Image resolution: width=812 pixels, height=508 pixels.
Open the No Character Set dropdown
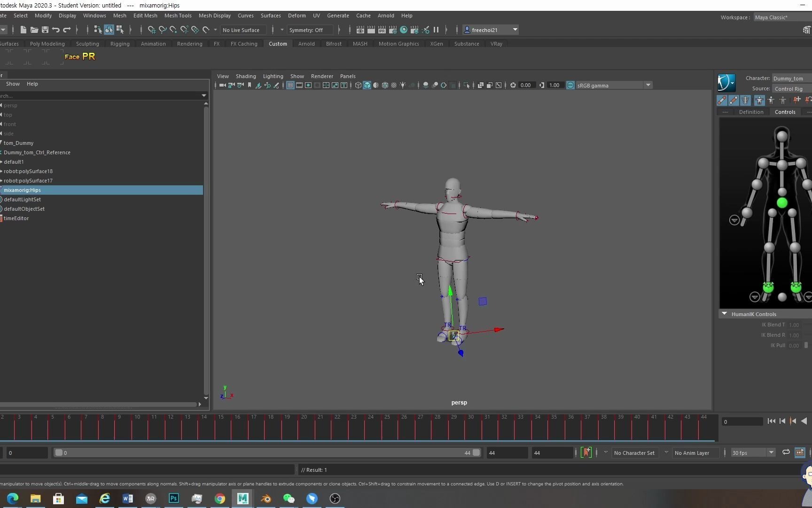(x=666, y=452)
